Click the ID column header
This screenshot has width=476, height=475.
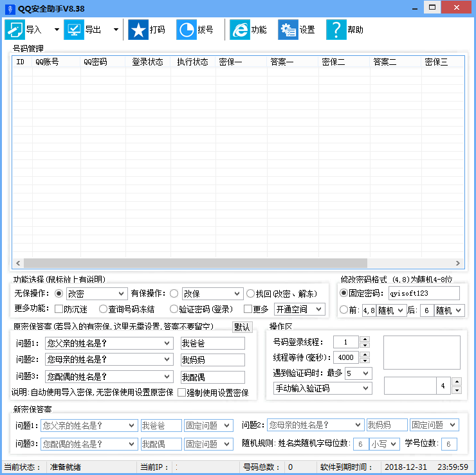pyautogui.click(x=22, y=62)
